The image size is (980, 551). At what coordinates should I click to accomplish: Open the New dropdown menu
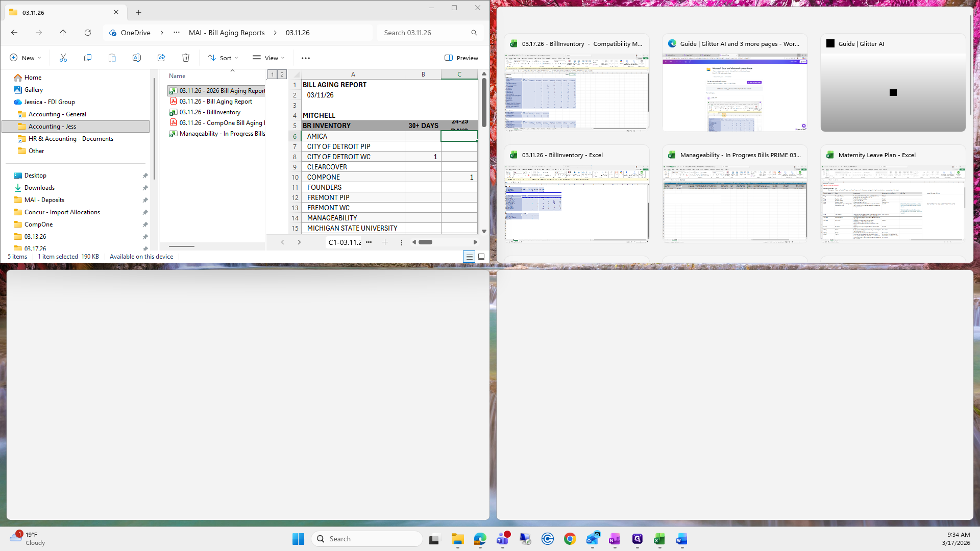point(26,58)
